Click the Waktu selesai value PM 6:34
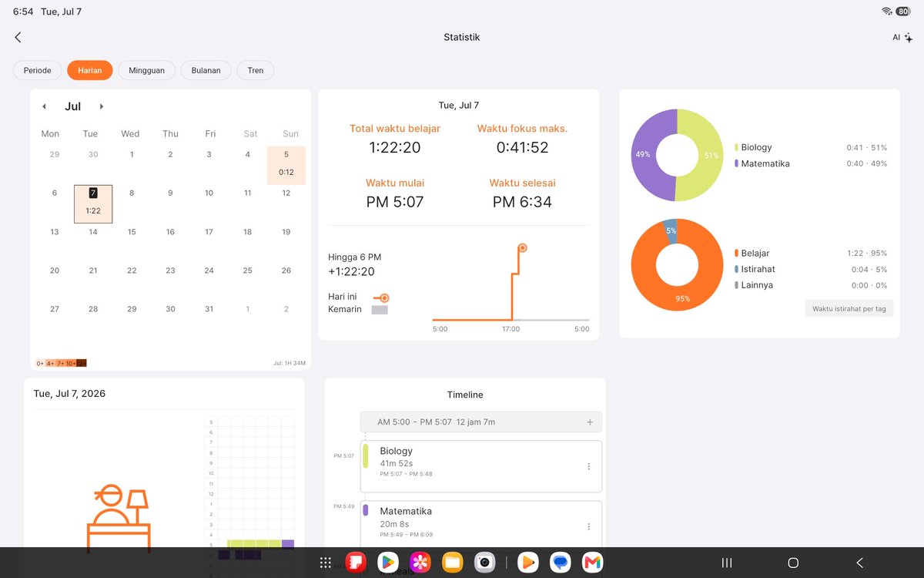The image size is (924, 578). (522, 202)
